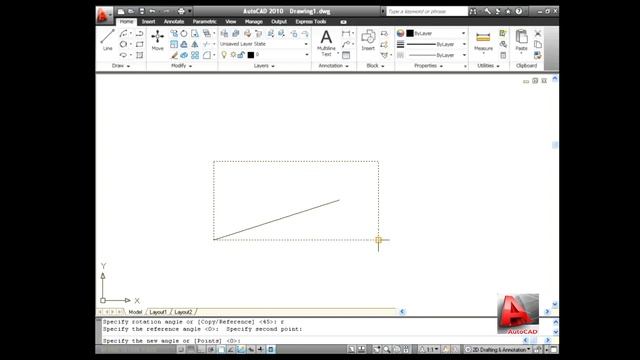Click the Help question mark icon
Viewport: 640px width, 360px height.
pyautogui.click(x=518, y=11)
